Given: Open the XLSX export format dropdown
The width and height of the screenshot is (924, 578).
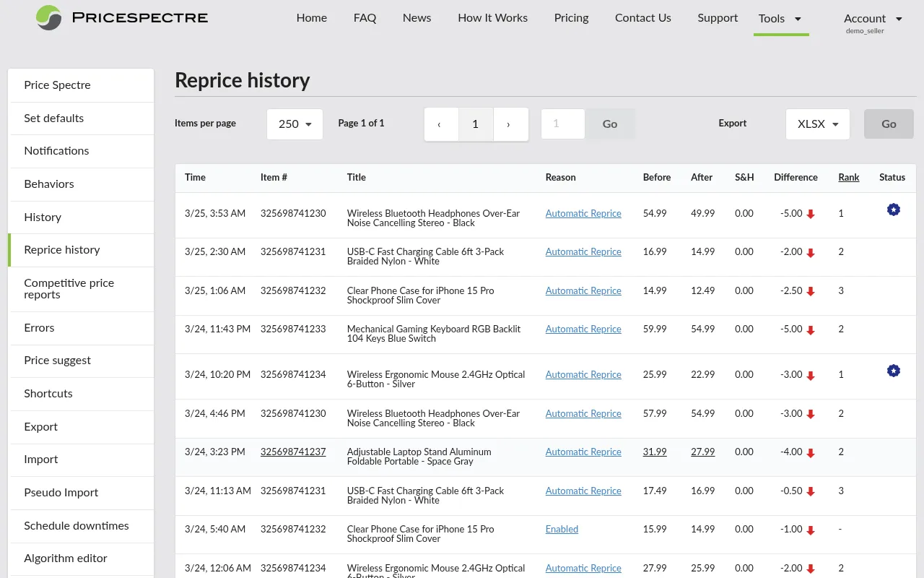Looking at the screenshot, I should (x=817, y=124).
